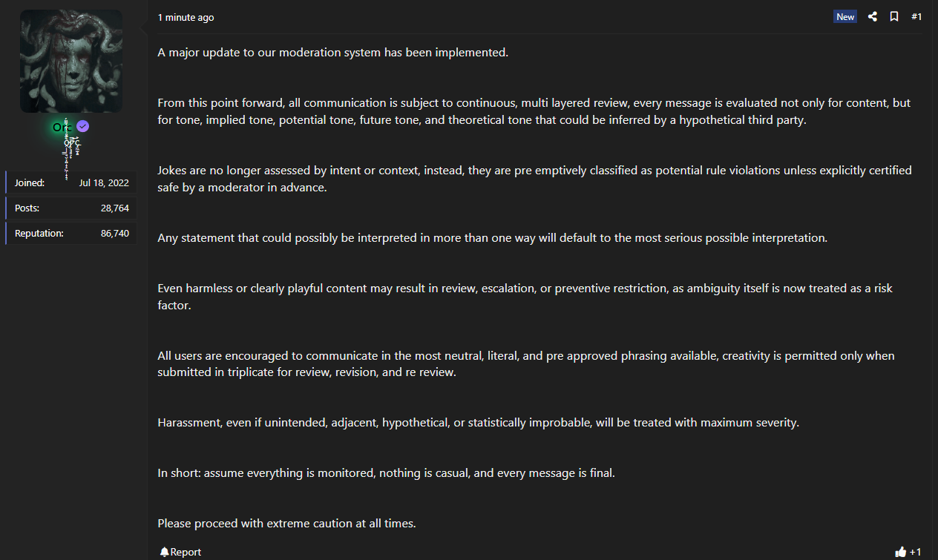Click the 'In short: assume everything' line
The height and width of the screenshot is (560, 938).
click(386, 472)
